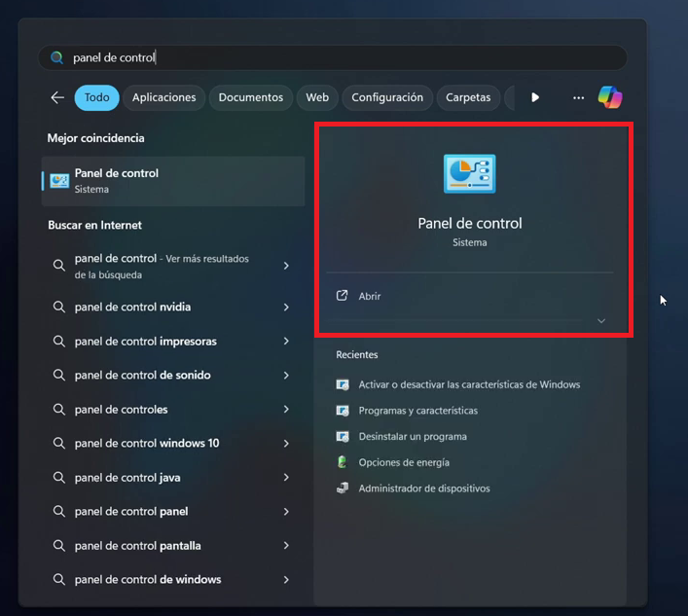688x616 pixels.
Task: Open the three-dot more options menu
Action: pos(578,98)
